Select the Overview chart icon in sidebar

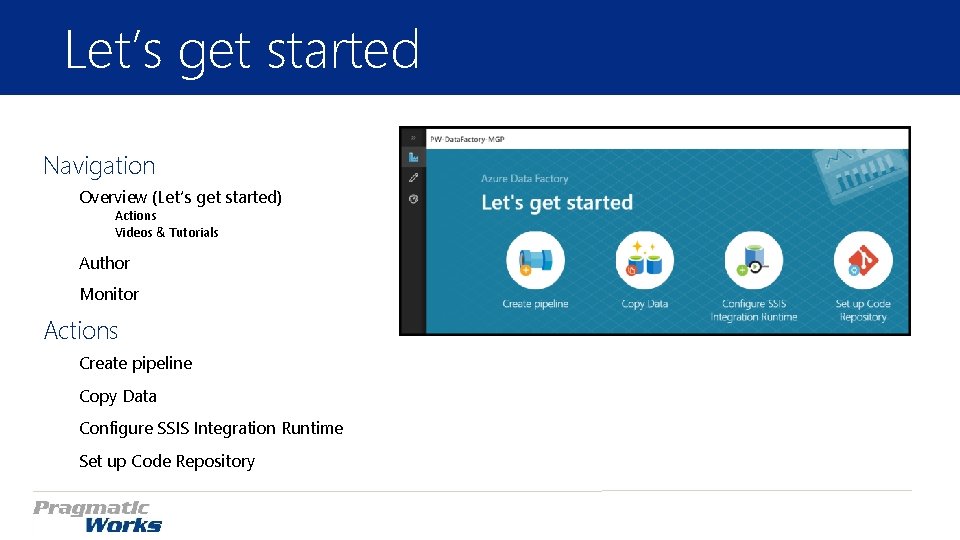tap(413, 157)
